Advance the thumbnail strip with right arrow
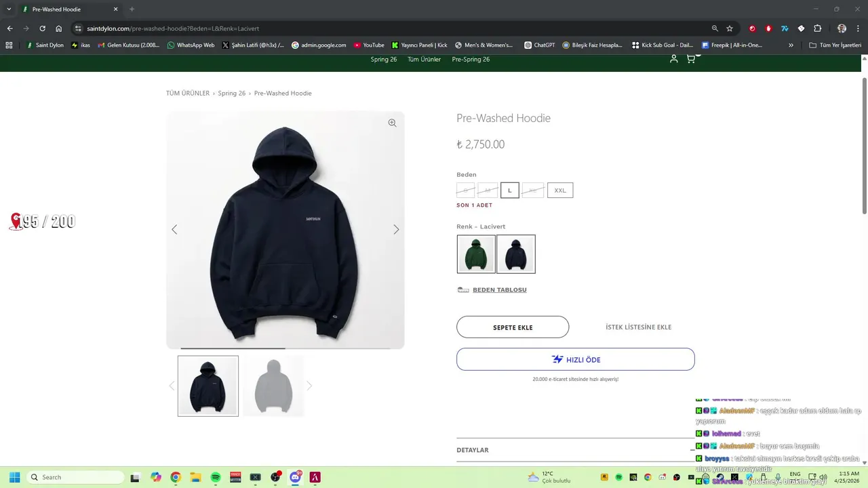868x488 pixels. (x=309, y=386)
